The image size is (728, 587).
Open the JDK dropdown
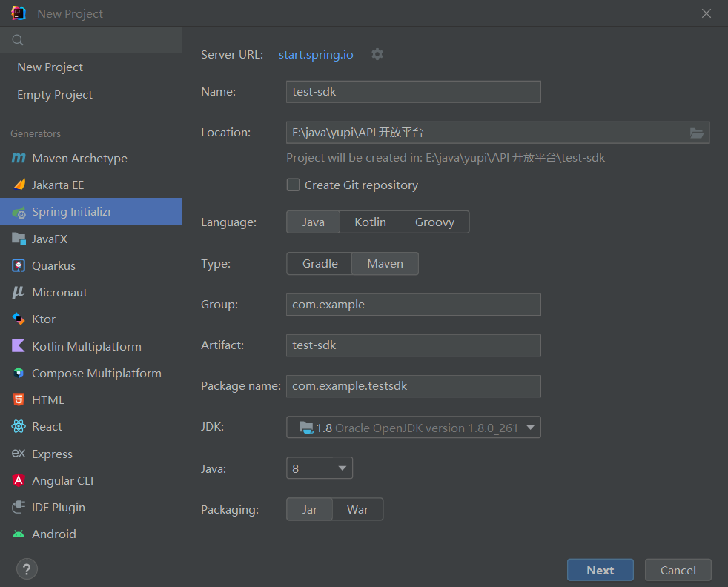point(413,428)
